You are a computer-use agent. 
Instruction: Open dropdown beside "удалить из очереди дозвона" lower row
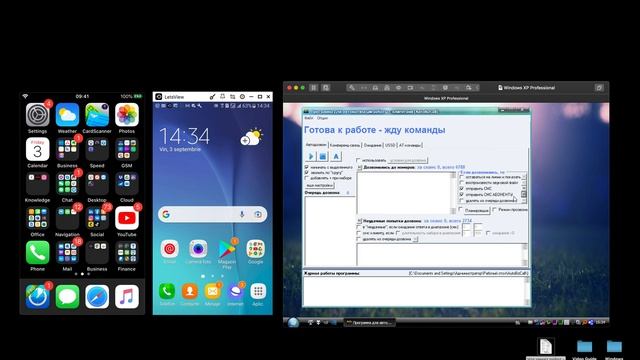pyautogui.click(x=415, y=239)
